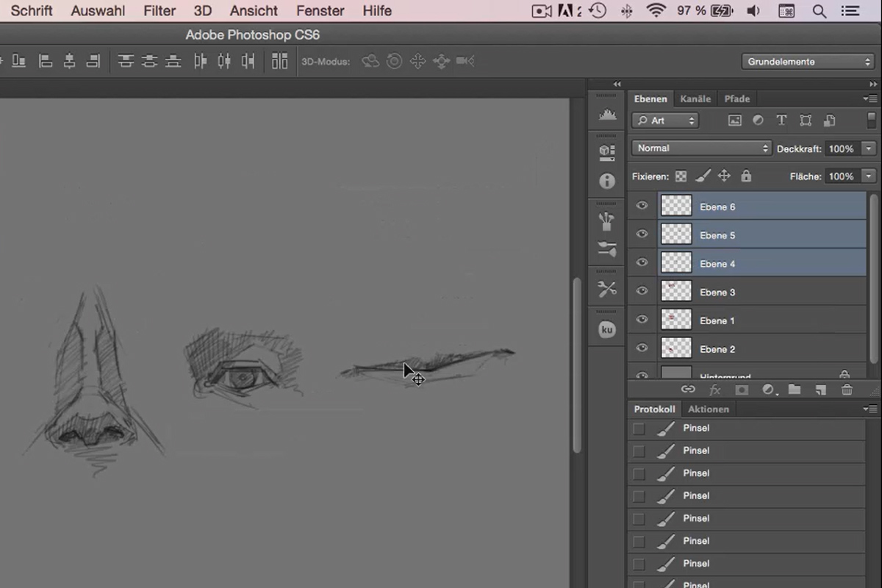Image resolution: width=882 pixels, height=588 pixels.
Task: Open layer styles via the fx icon
Action: click(714, 389)
